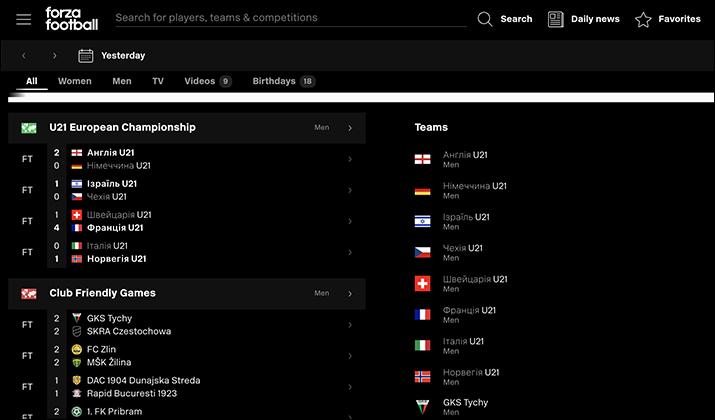Screen dimensions: 715x420
Task: Select the All tab
Action: (31, 81)
